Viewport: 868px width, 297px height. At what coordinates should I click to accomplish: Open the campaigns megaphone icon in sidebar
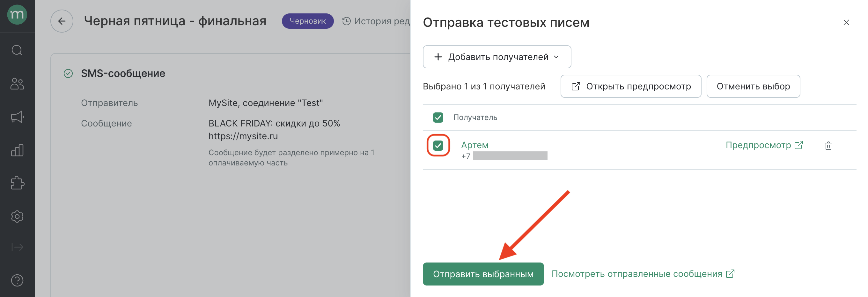click(x=17, y=117)
